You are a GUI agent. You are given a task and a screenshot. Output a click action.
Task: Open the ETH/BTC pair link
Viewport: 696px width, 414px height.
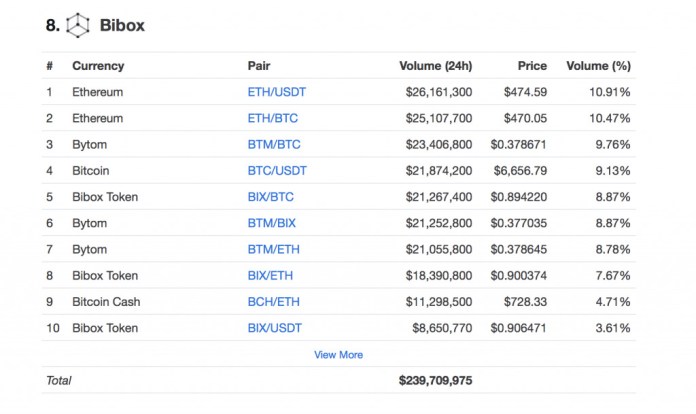(x=273, y=118)
